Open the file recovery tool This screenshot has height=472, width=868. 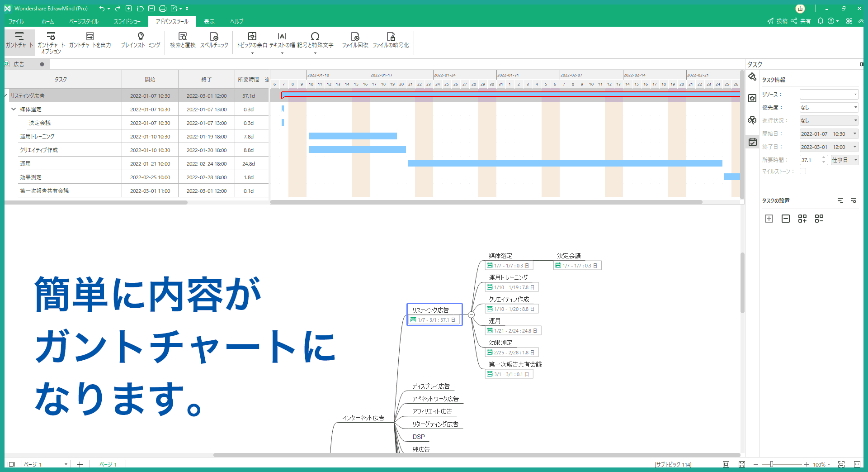354,40
